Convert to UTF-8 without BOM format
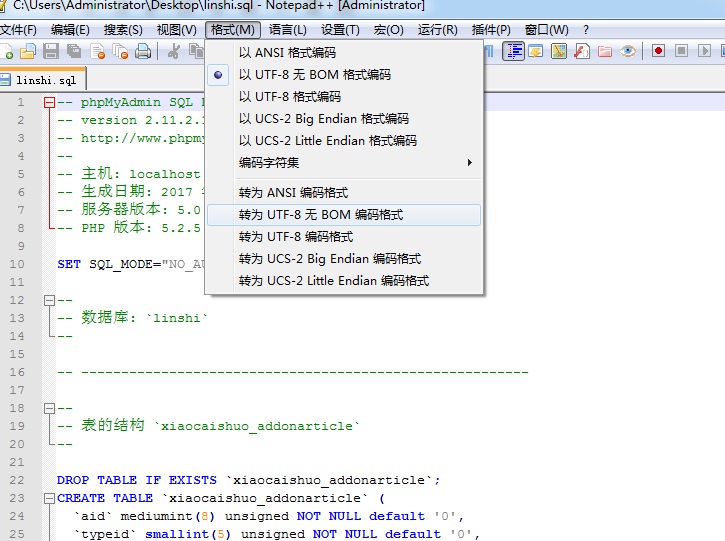The width and height of the screenshot is (725, 541). point(320,215)
